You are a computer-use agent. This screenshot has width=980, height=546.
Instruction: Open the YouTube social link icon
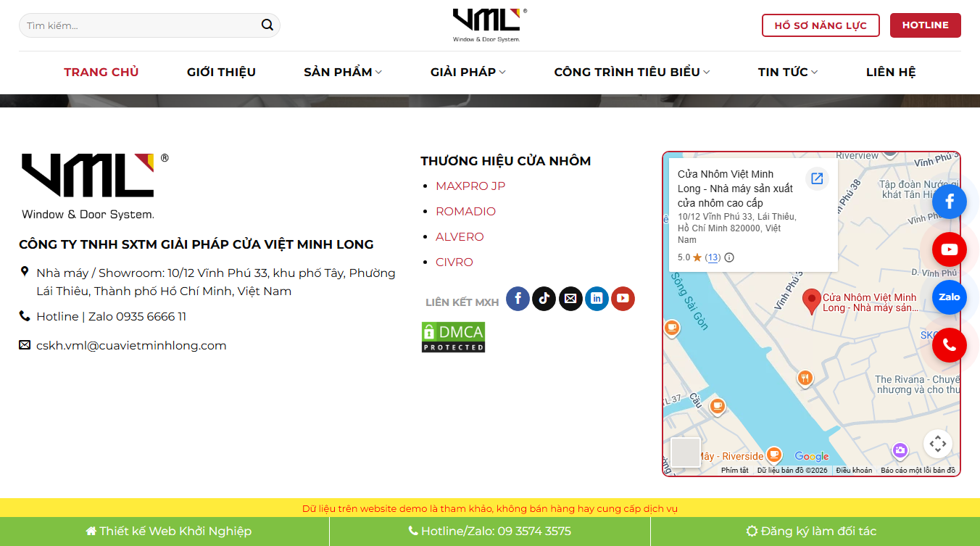click(623, 299)
